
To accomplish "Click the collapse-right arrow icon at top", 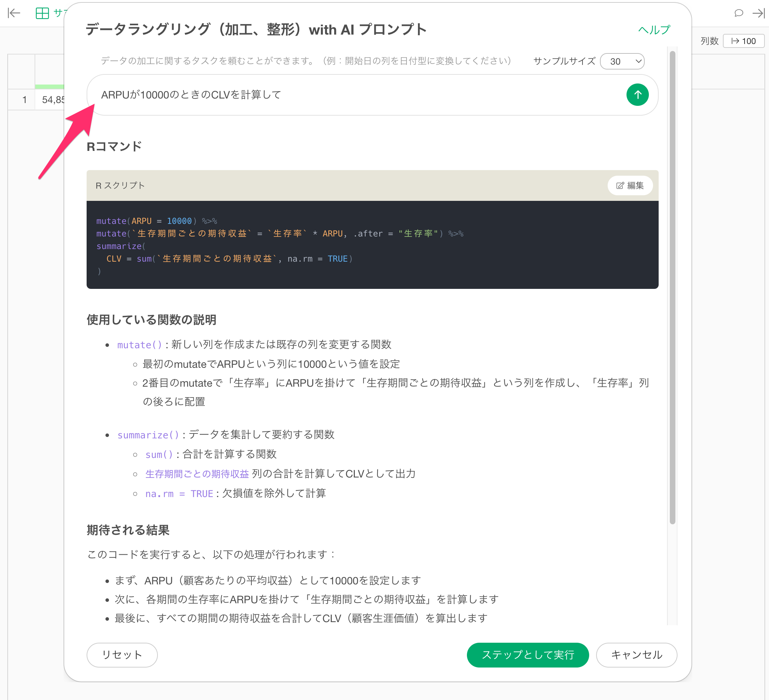I will pos(758,13).
